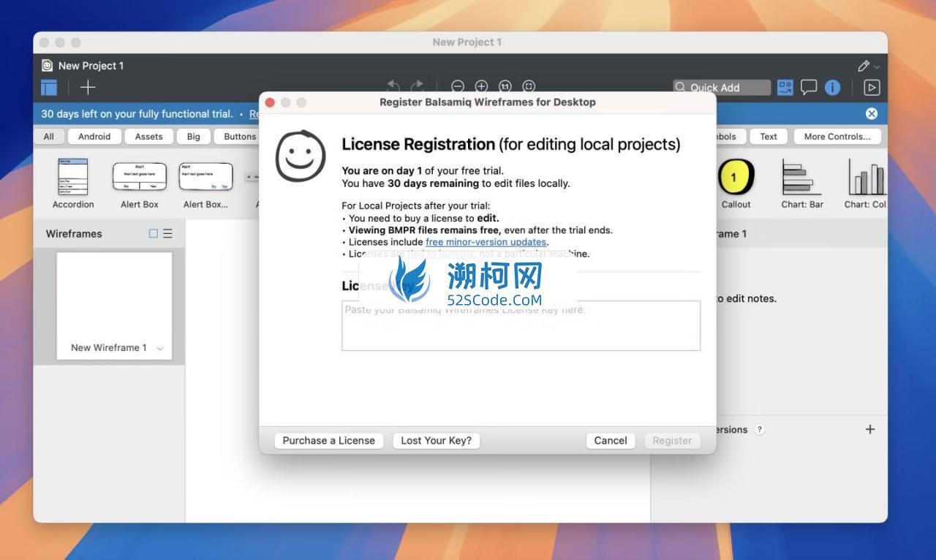Select the Accordion control
The width and height of the screenshot is (936, 560).
coord(73,184)
